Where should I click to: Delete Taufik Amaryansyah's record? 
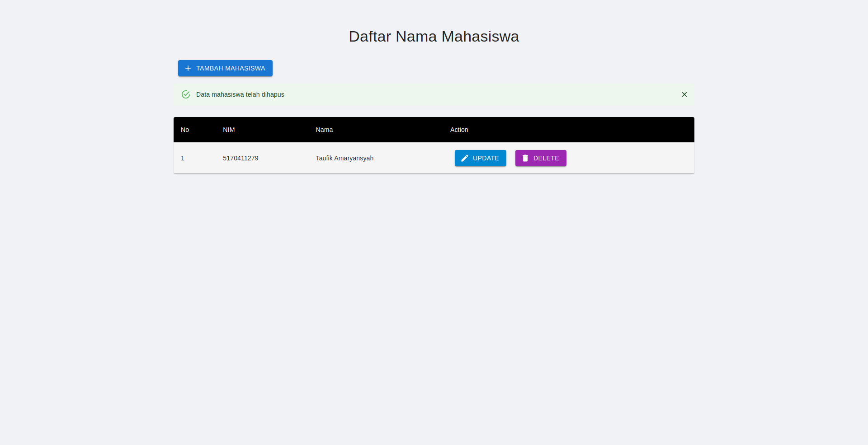click(x=541, y=158)
